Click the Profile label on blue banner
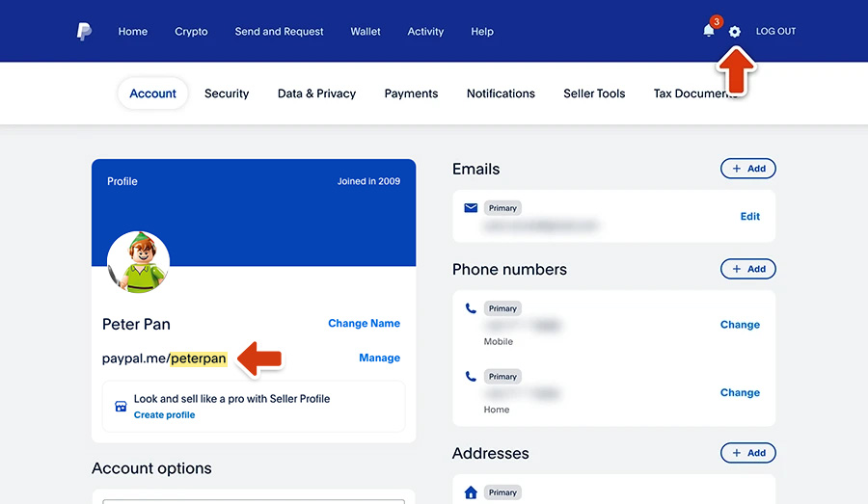 click(x=122, y=181)
